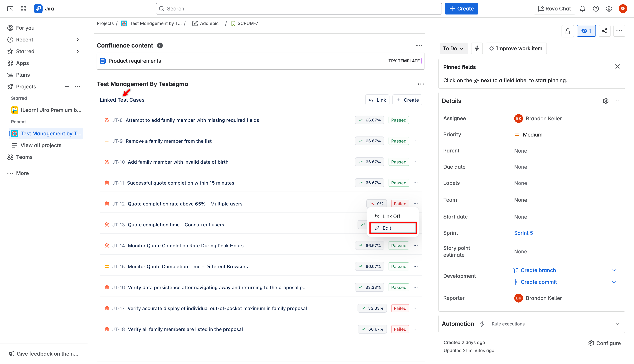The image size is (634, 364).
Task: Open more actions for JT-18
Action: click(x=416, y=329)
